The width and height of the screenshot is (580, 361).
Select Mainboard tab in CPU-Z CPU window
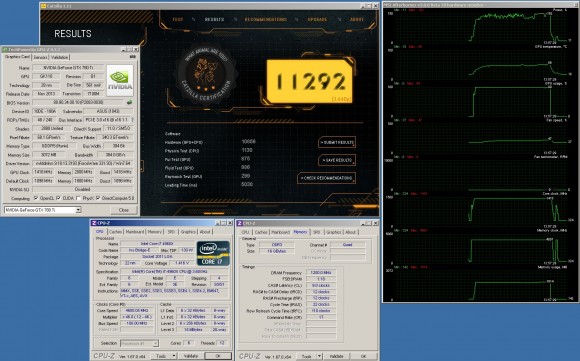click(135, 232)
